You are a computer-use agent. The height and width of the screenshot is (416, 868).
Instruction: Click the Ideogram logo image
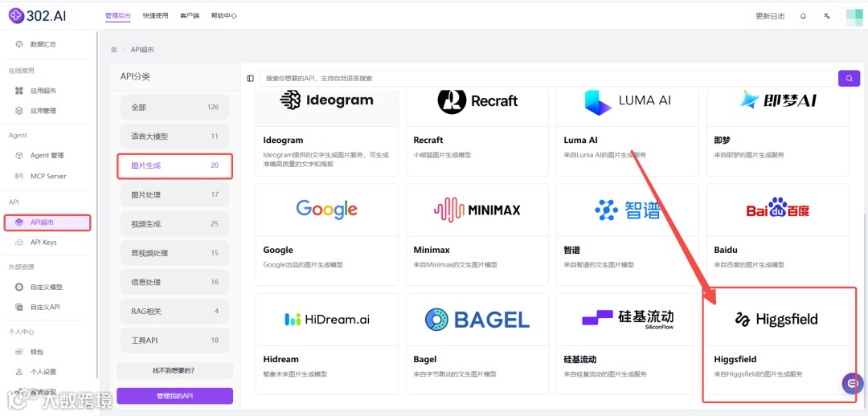pyautogui.click(x=326, y=100)
